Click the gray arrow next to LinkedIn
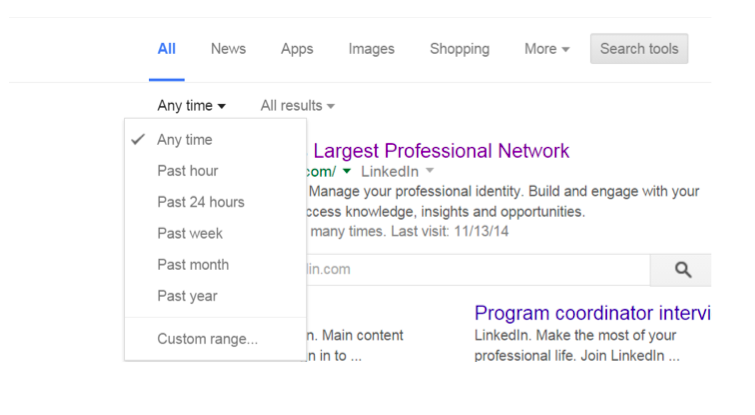755x415 pixels. [x=430, y=171]
